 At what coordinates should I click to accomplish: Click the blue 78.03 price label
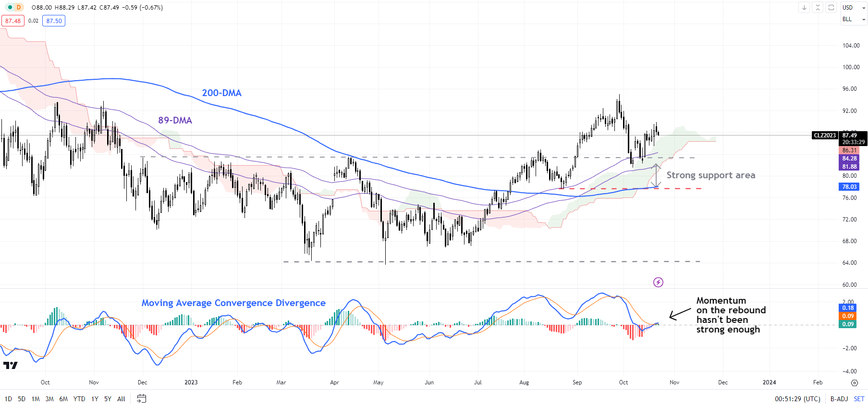tap(849, 187)
